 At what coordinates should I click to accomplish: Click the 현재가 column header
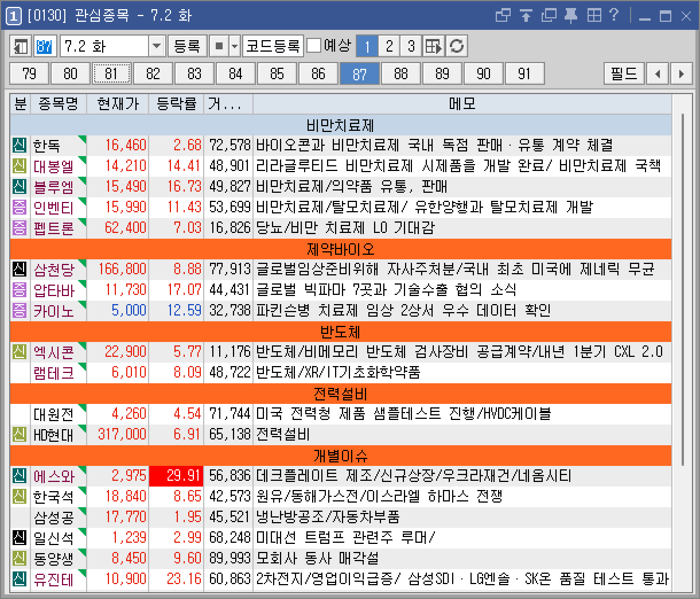tap(118, 104)
